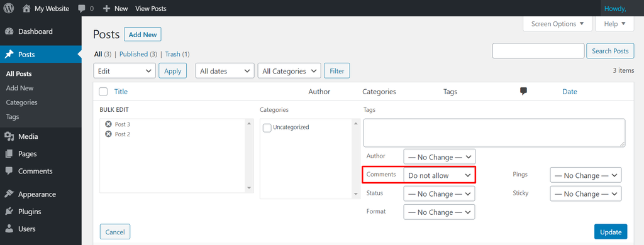
Task: Filter to Published posts
Action: click(x=133, y=54)
